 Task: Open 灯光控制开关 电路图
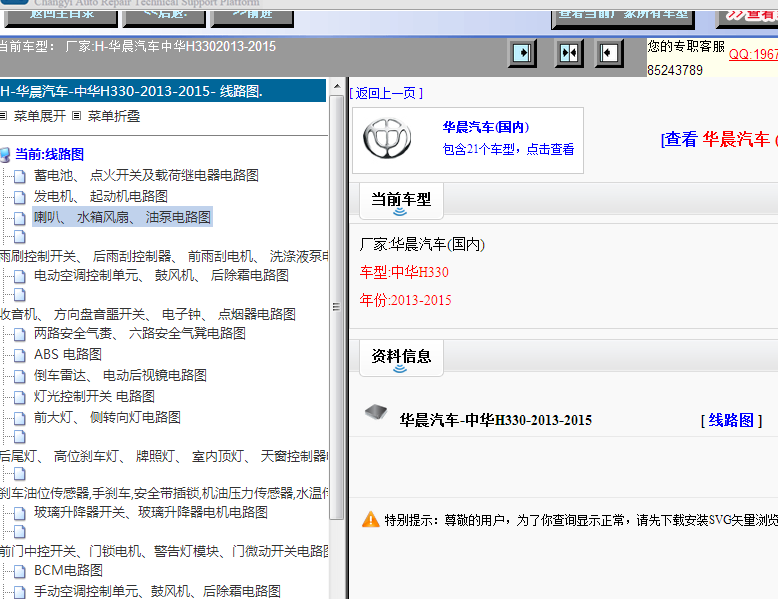click(94, 396)
